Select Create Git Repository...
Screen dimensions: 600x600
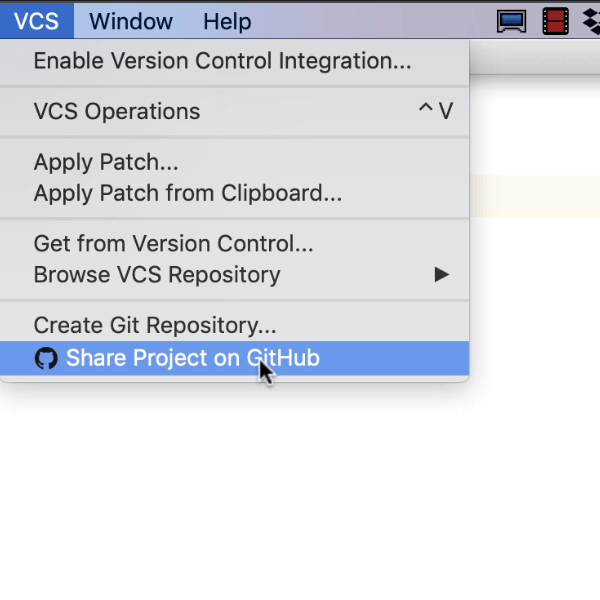[x=155, y=325]
